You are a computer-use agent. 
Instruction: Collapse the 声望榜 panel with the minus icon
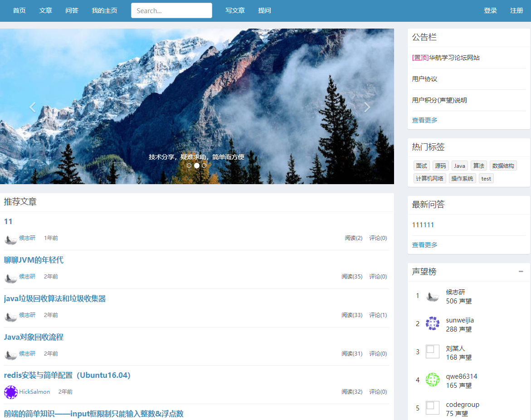point(521,271)
